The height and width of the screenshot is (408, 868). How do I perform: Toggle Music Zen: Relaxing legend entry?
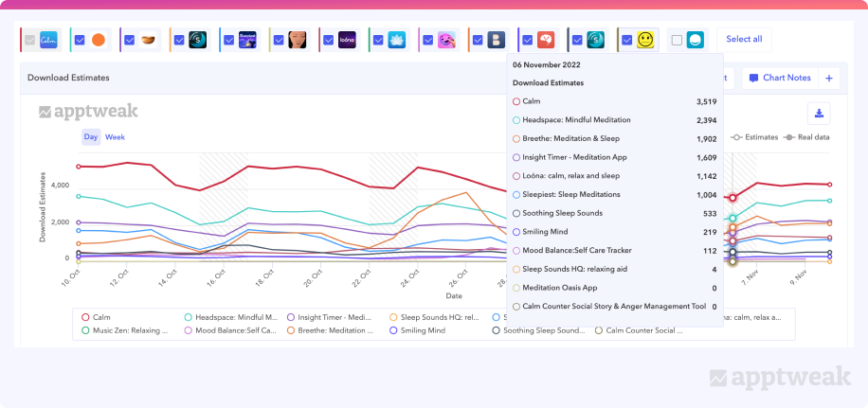pyautogui.click(x=124, y=330)
